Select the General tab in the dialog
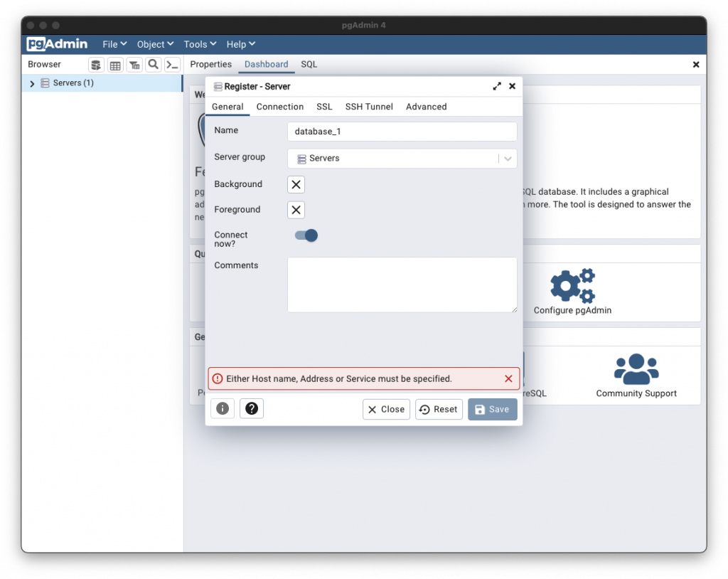This screenshot has height=579, width=728. (227, 107)
